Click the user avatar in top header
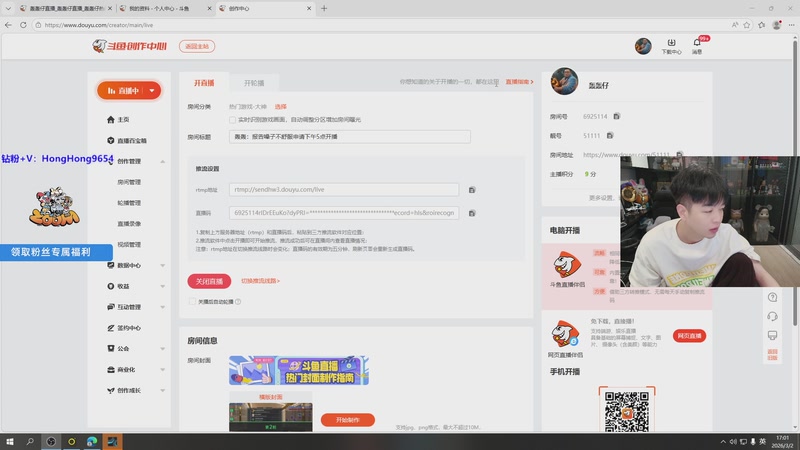 click(643, 46)
